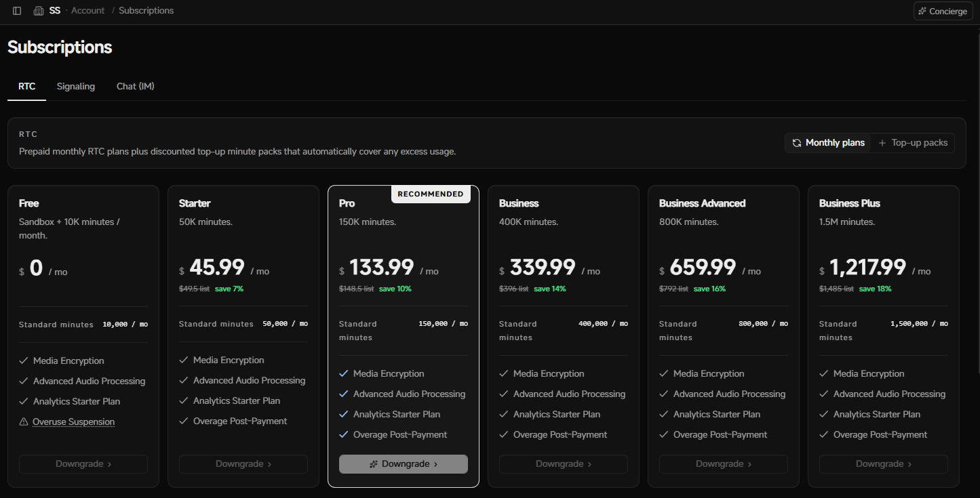Click Downgrade on Business Advanced plan
Image resolution: width=980 pixels, height=498 pixels.
(x=724, y=464)
